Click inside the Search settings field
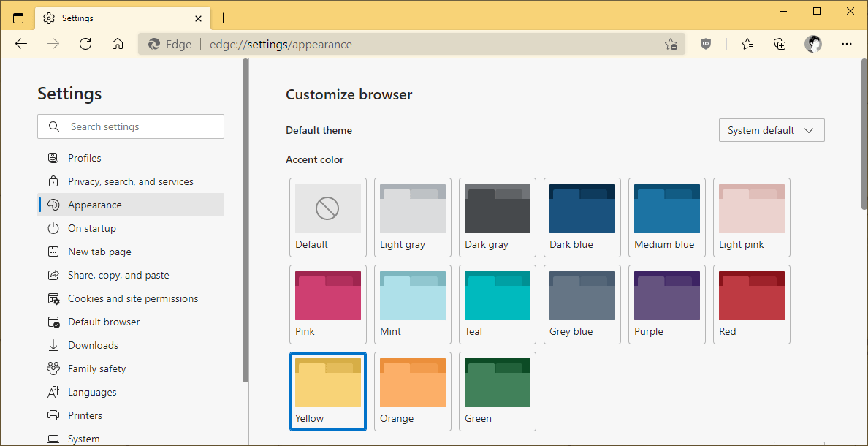This screenshot has height=446, width=868. 130,126
